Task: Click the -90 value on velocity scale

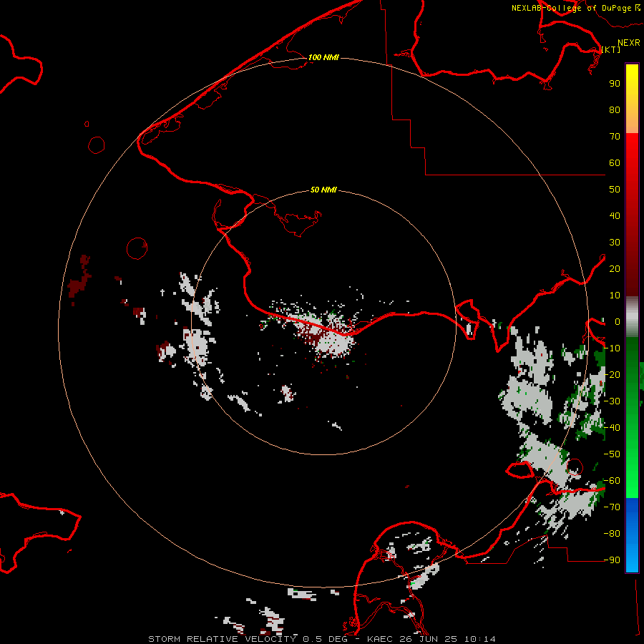Action: (612, 560)
